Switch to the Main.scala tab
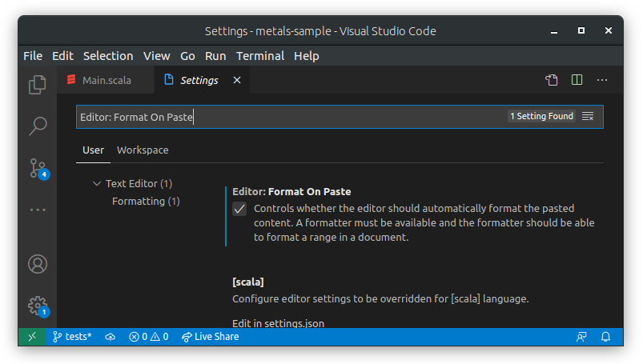Screen dimensions: 643x364 (x=106, y=80)
